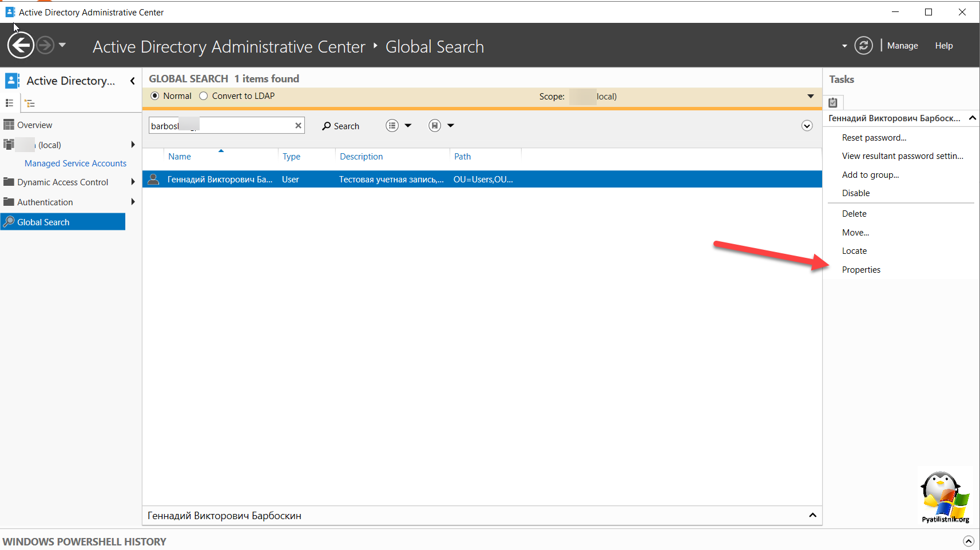The width and height of the screenshot is (980, 550).
Task: Choose Reset password... task
Action: point(874,138)
